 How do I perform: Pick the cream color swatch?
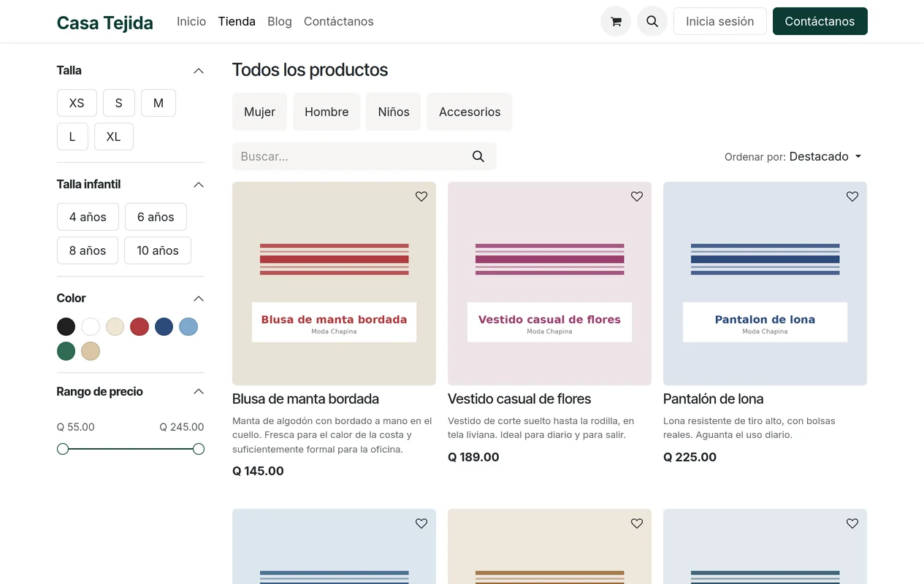[x=115, y=326]
